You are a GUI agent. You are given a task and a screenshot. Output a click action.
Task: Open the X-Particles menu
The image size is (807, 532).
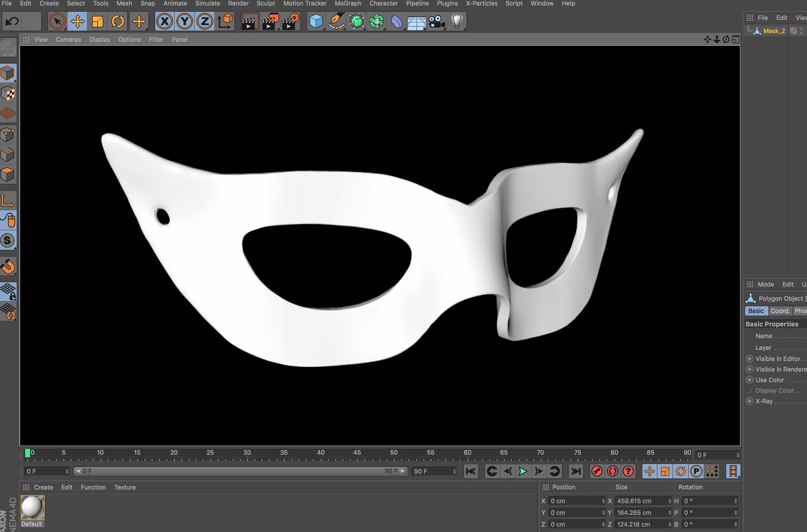[481, 3]
